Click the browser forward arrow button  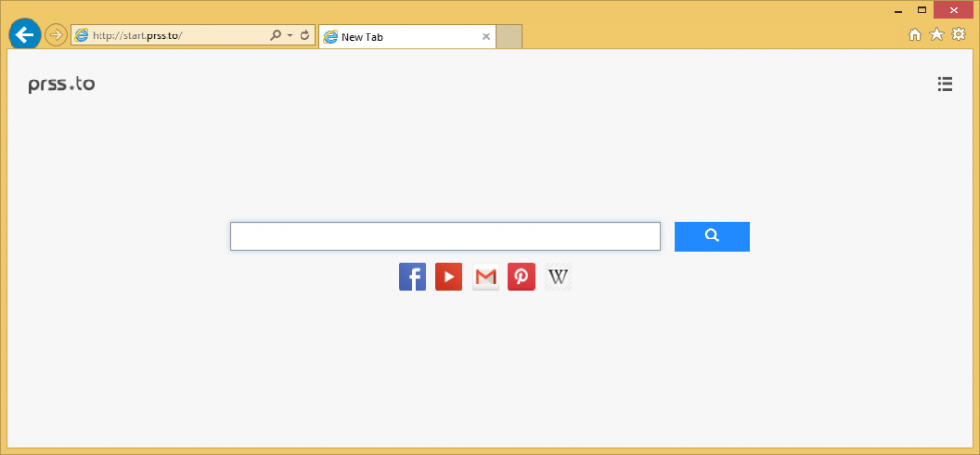[56, 35]
